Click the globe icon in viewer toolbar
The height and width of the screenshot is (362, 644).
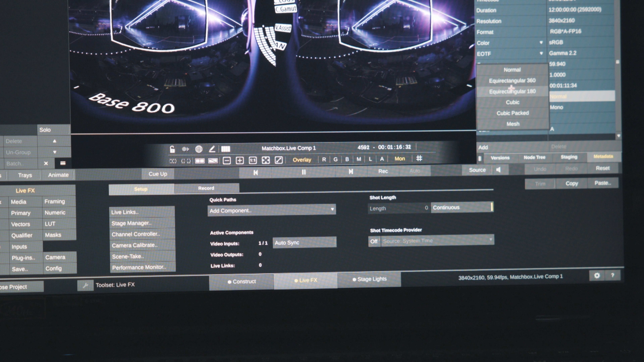pos(199,149)
